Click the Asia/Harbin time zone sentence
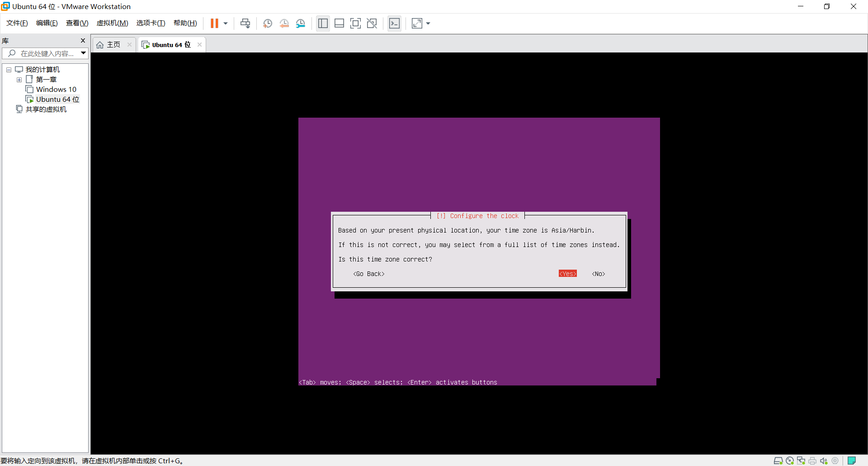The width and height of the screenshot is (868, 466). click(x=466, y=230)
